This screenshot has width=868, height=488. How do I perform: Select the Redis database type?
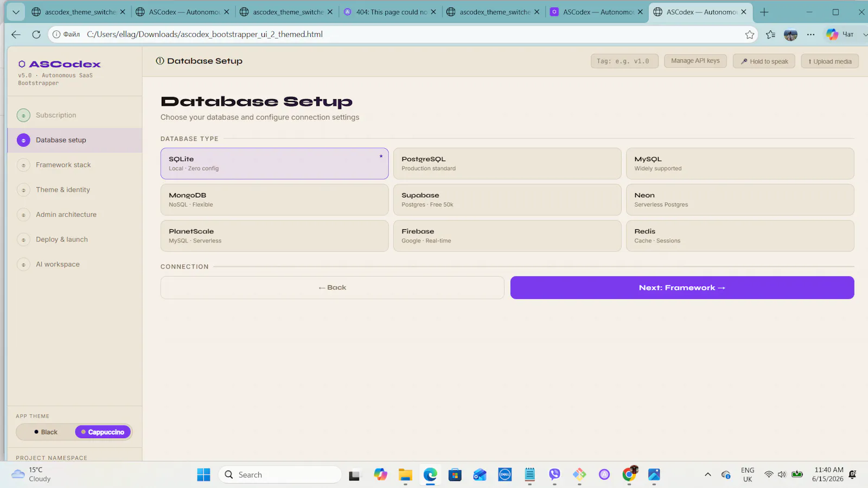pyautogui.click(x=740, y=236)
